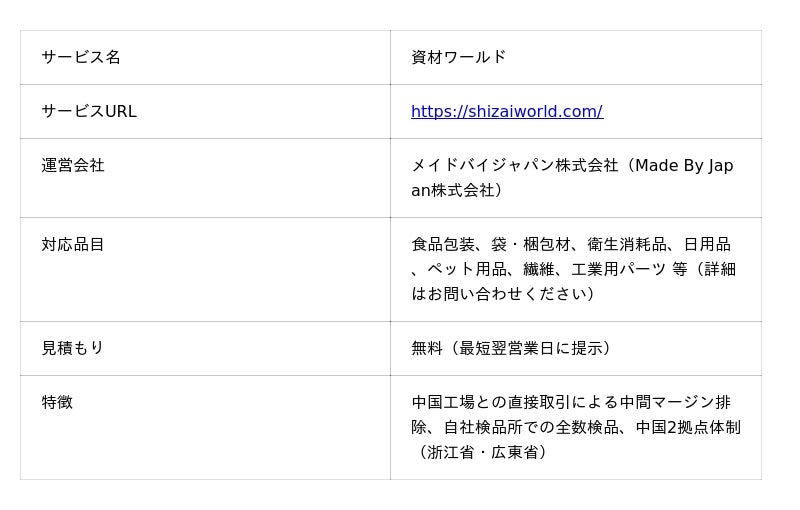Select the サービスURL label cell

tap(89, 112)
